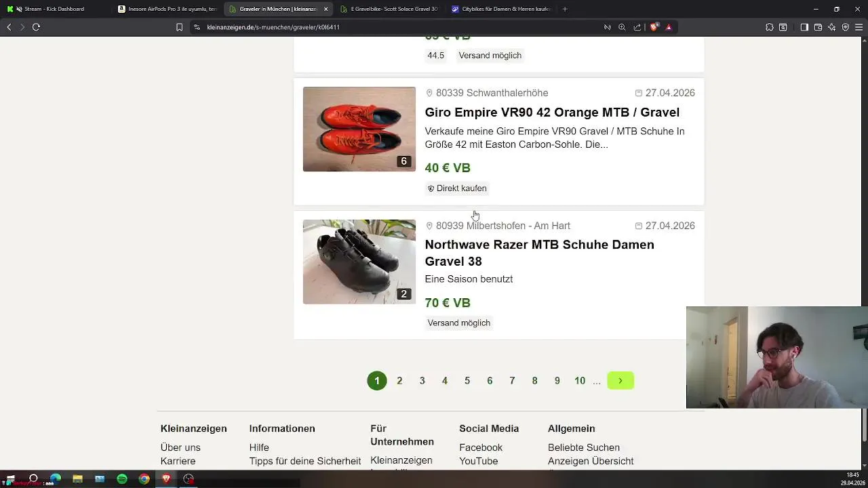Image resolution: width=868 pixels, height=488 pixels.
Task: Open Brave Rewards triangle icon
Action: coord(669,27)
